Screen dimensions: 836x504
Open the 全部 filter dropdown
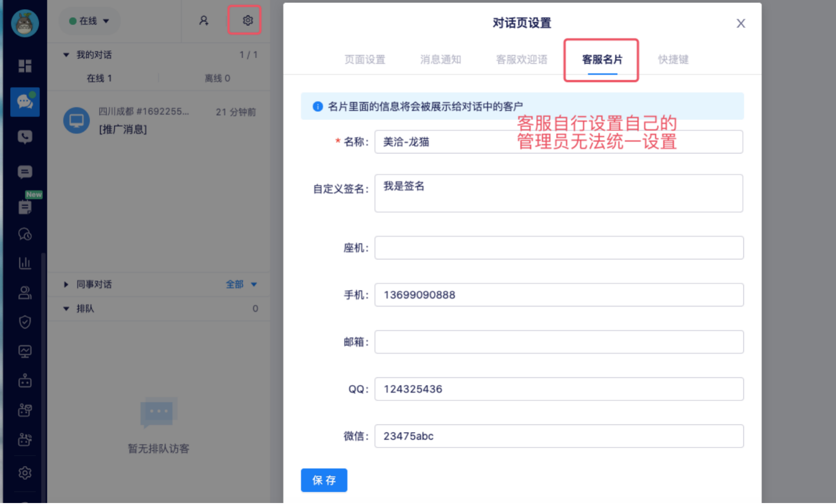click(x=241, y=285)
